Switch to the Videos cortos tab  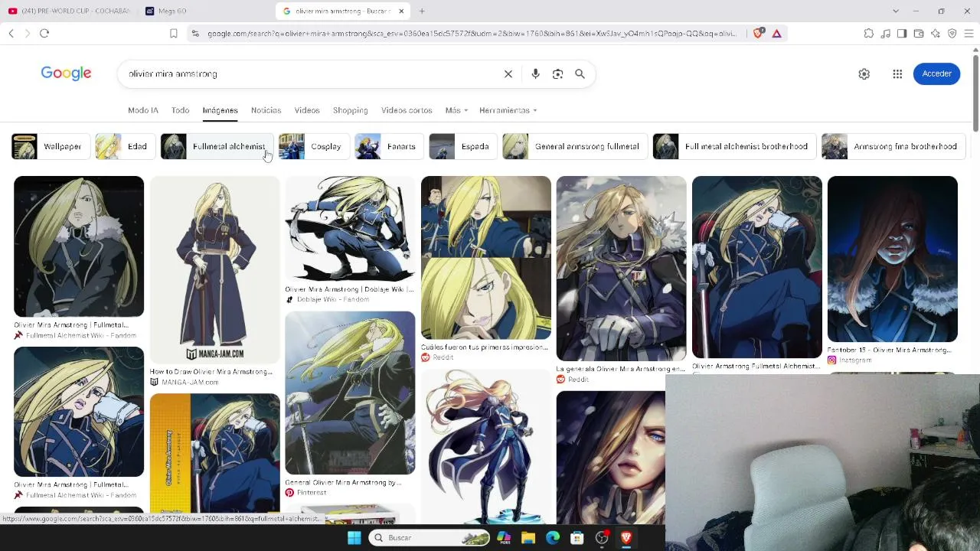(407, 110)
